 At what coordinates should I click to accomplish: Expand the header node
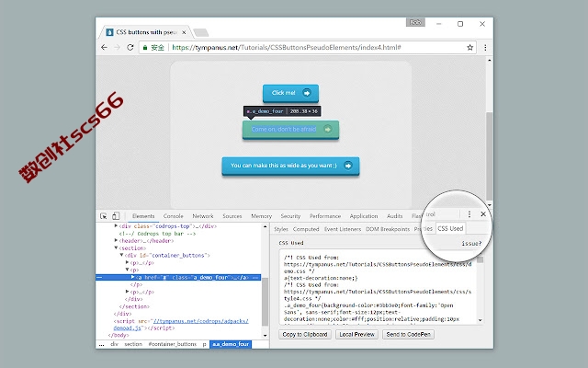(x=116, y=240)
